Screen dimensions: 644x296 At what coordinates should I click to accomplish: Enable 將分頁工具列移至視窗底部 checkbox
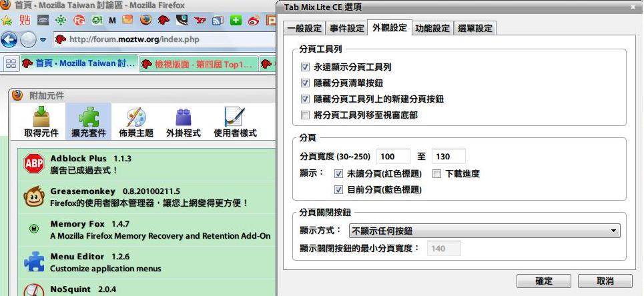pos(306,115)
